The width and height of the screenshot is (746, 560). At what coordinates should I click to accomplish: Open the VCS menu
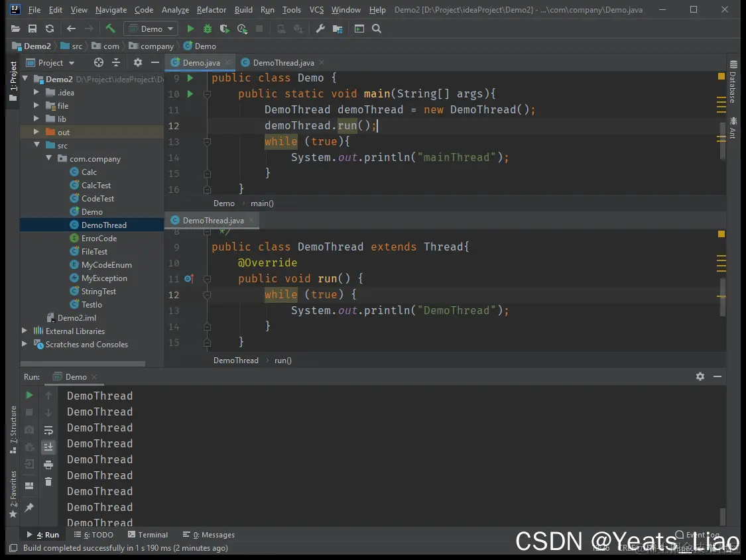pyautogui.click(x=316, y=9)
